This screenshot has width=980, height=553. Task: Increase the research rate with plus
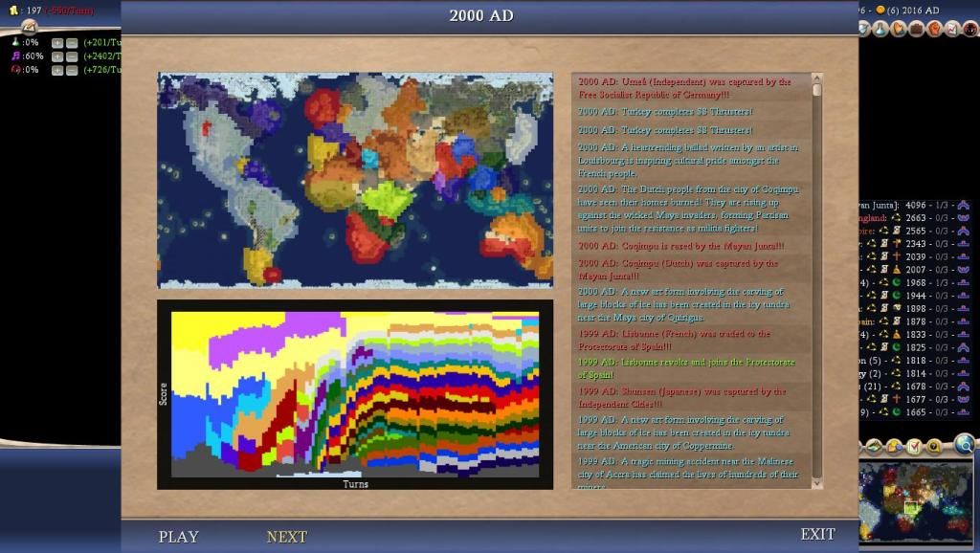[x=57, y=42]
